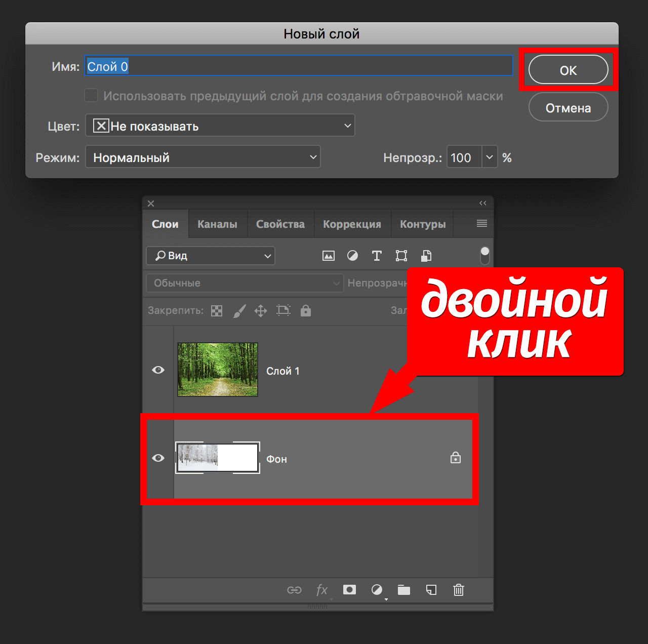
Task: Open the layer styles fx icon
Action: (321, 590)
